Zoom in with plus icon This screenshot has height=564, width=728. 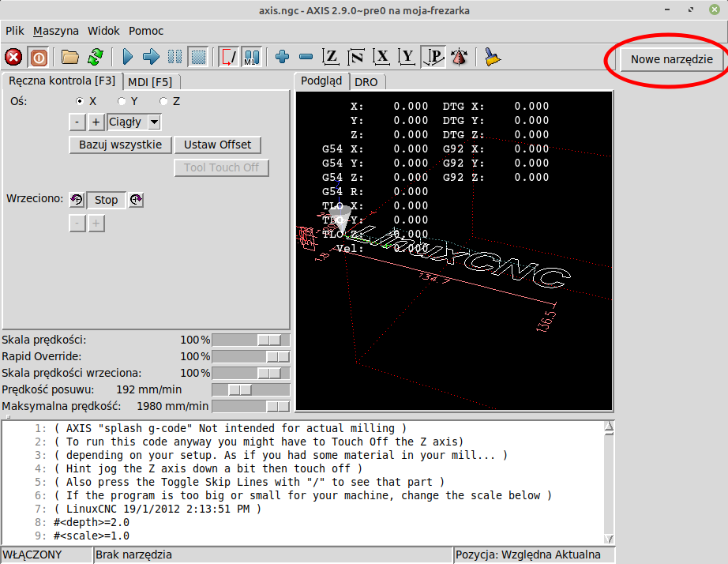282,57
